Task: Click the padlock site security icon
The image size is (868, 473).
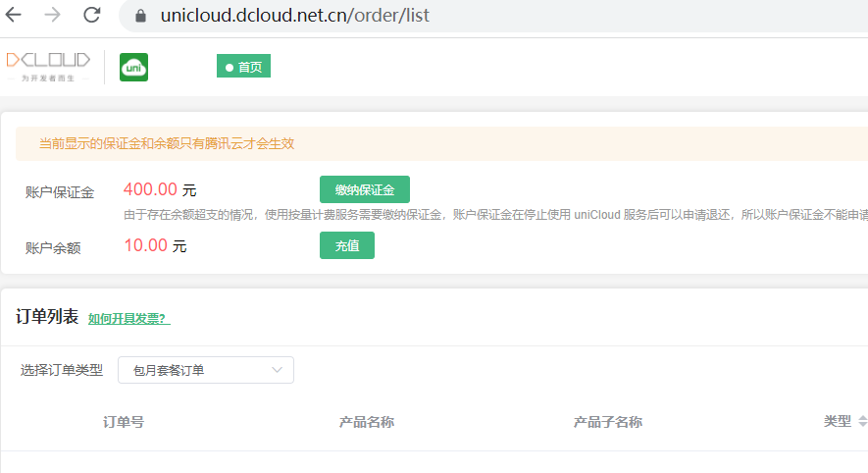Action: tap(140, 16)
